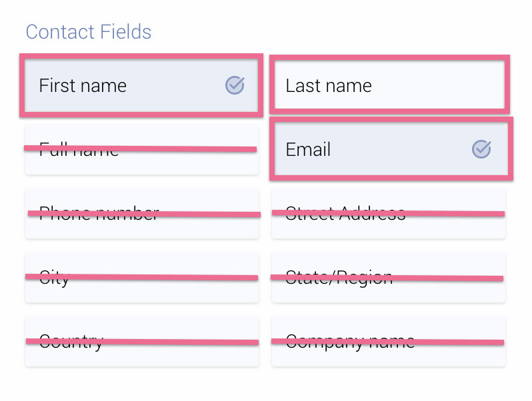
Task: Click the 'Email' text label
Action: click(x=308, y=149)
